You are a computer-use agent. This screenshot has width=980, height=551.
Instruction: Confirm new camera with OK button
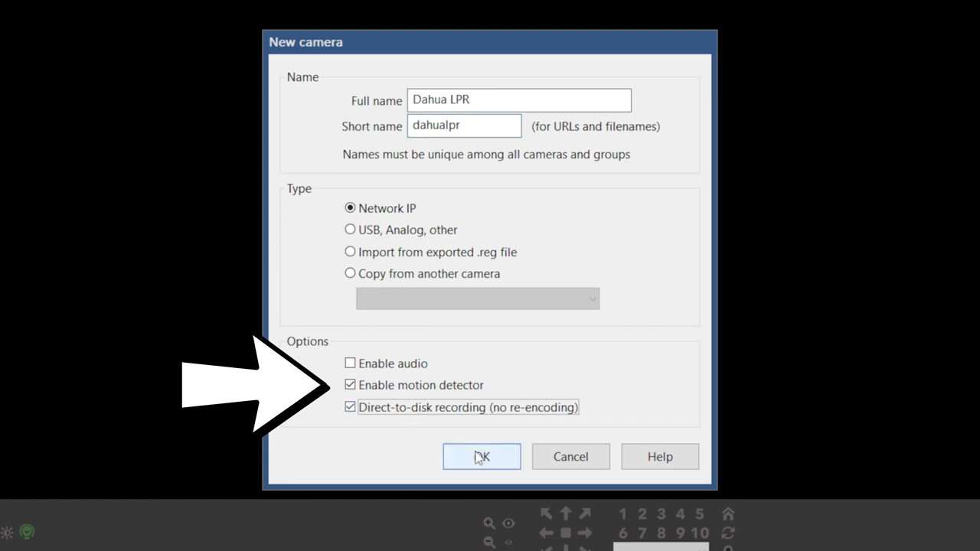[482, 457]
